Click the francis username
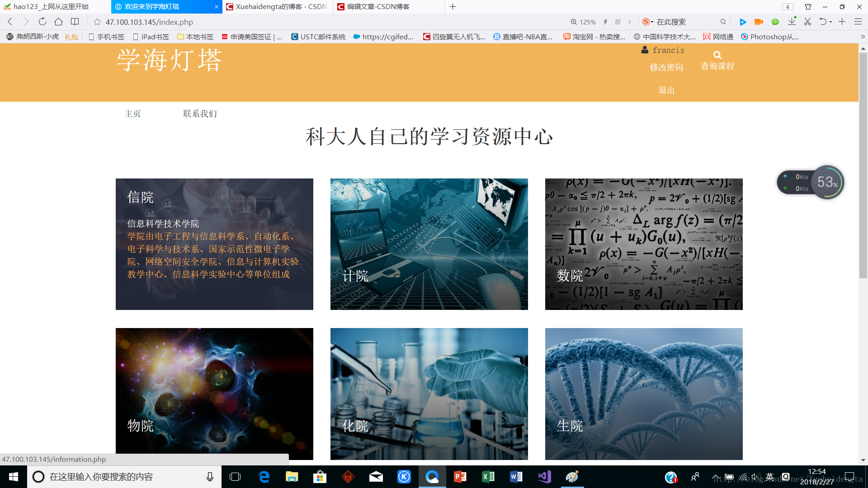This screenshot has height=488, width=868. pos(668,50)
